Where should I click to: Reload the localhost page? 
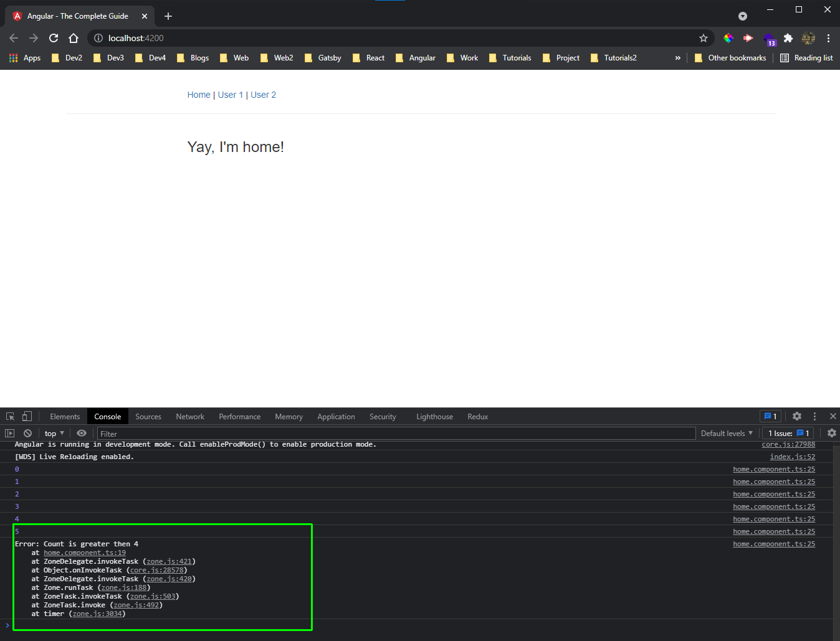coord(54,38)
